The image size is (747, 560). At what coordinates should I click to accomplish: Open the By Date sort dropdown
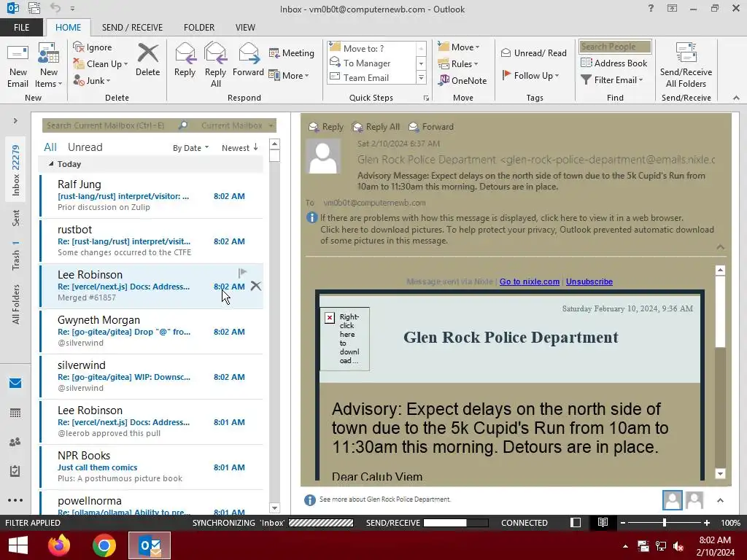tap(190, 148)
